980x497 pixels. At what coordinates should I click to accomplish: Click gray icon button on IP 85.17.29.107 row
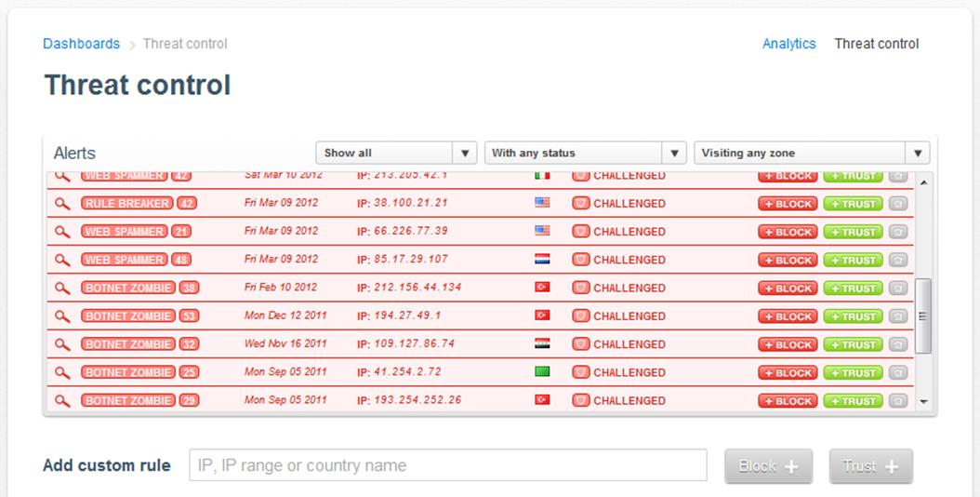pyautogui.click(x=897, y=261)
